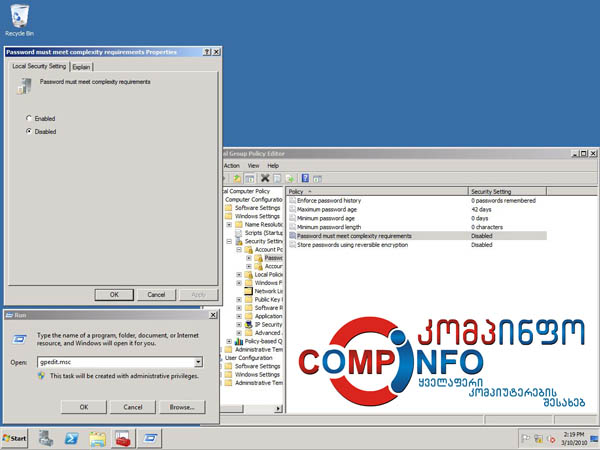Click the blue question mark help toolbar icon
The height and width of the screenshot is (450, 600).
[x=305, y=178]
